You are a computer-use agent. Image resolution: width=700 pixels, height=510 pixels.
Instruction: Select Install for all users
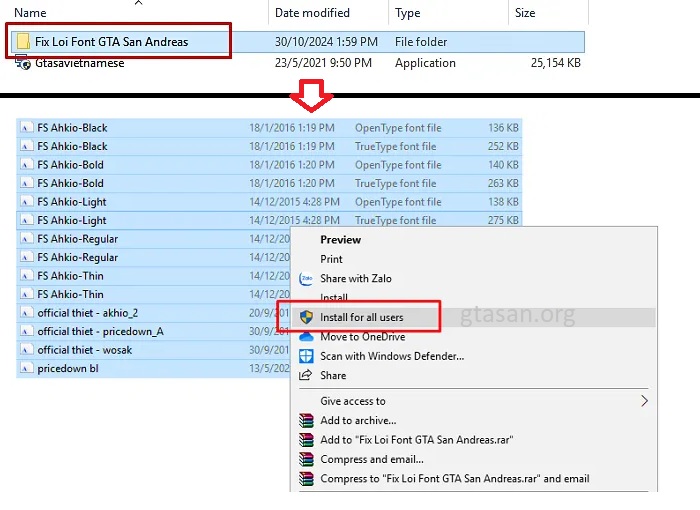(362, 318)
